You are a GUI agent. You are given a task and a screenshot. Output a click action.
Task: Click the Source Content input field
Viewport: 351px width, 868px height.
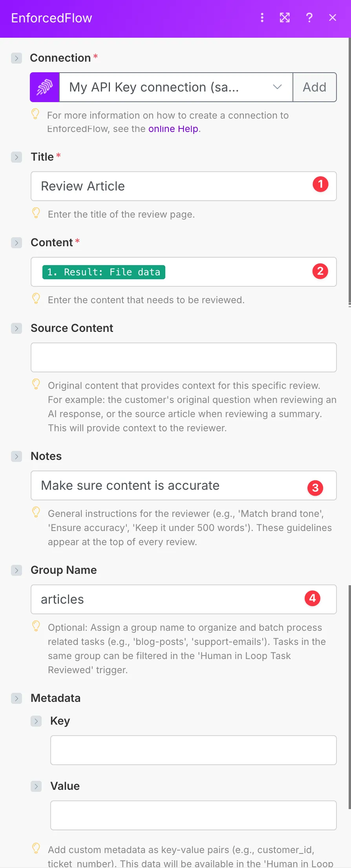(x=184, y=357)
